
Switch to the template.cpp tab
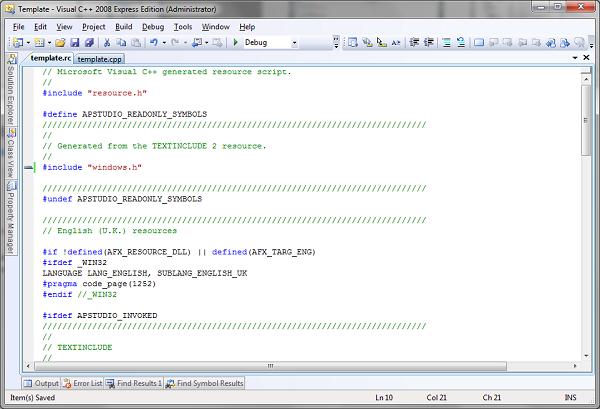[99, 59]
